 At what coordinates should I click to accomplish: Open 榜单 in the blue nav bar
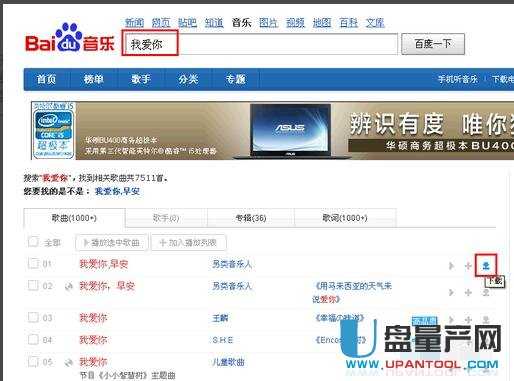[x=94, y=79]
